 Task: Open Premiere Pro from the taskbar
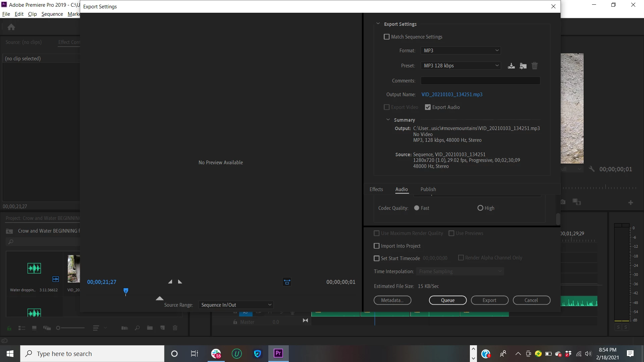tap(278, 353)
